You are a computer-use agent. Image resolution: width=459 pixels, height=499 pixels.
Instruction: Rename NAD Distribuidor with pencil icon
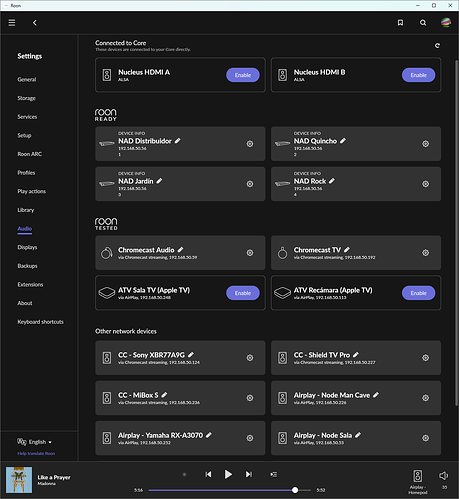coord(178,141)
